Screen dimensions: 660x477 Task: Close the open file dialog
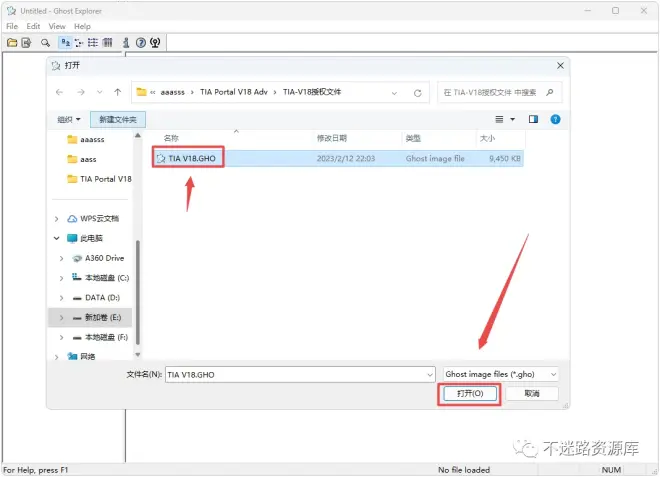[560, 66]
